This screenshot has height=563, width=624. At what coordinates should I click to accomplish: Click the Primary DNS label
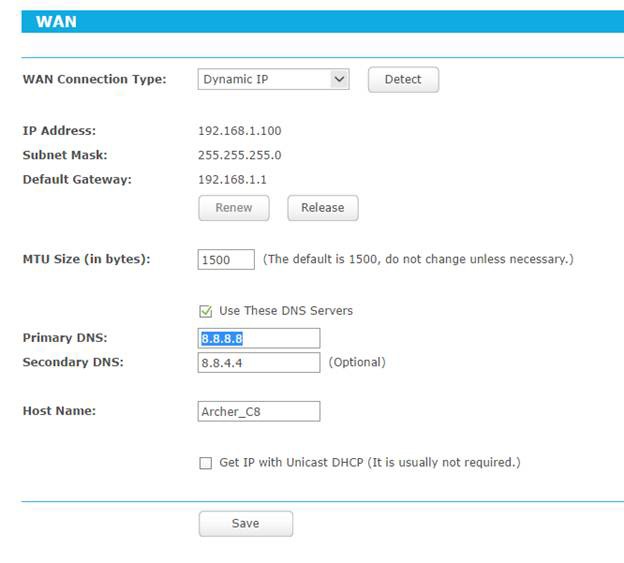(x=65, y=338)
